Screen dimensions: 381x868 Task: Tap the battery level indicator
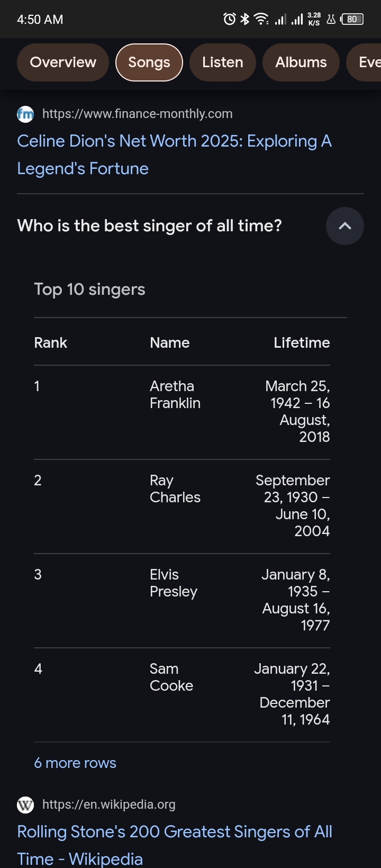(352, 20)
